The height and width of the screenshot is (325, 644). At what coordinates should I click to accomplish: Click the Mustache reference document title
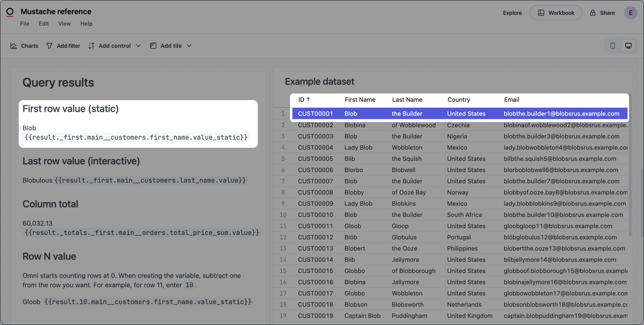pyautogui.click(x=56, y=12)
